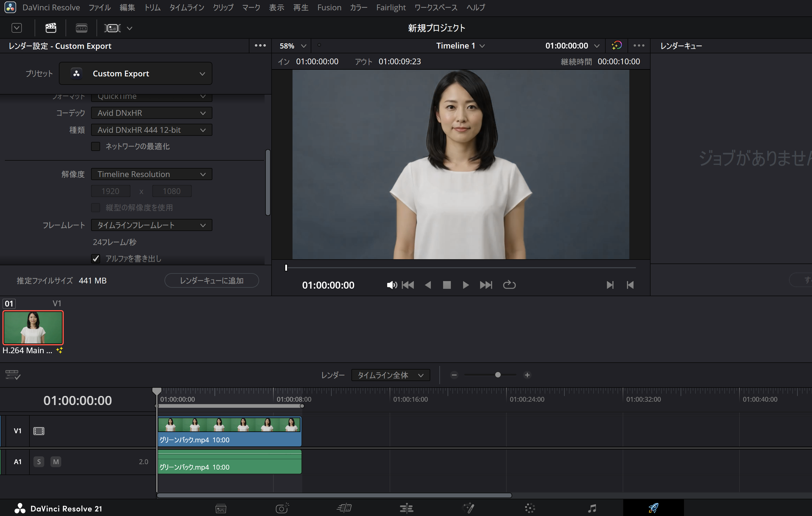Jump to first frame button
Screen dimensions: 812x516
(x=408, y=285)
